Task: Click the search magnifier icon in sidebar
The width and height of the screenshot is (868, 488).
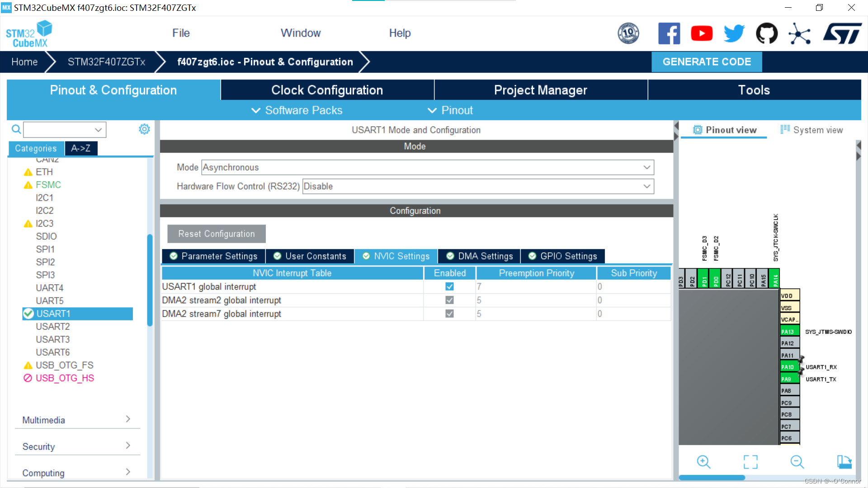Action: pos(16,130)
